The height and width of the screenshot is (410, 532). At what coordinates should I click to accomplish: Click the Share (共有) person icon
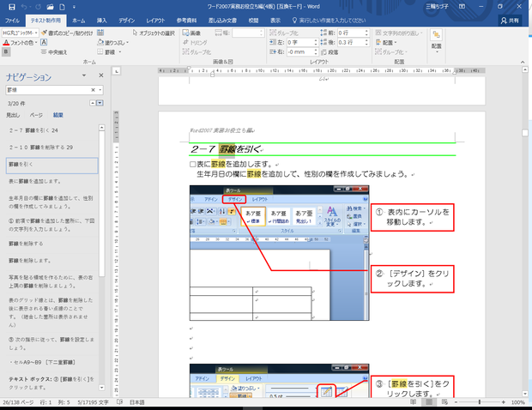point(504,21)
